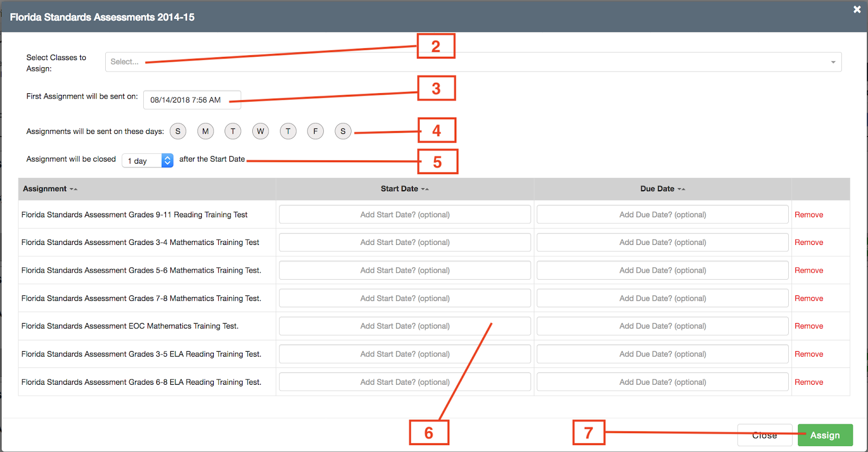Sort by Due Date column header
Viewport: 868px width, 452px height.
pyautogui.click(x=662, y=189)
